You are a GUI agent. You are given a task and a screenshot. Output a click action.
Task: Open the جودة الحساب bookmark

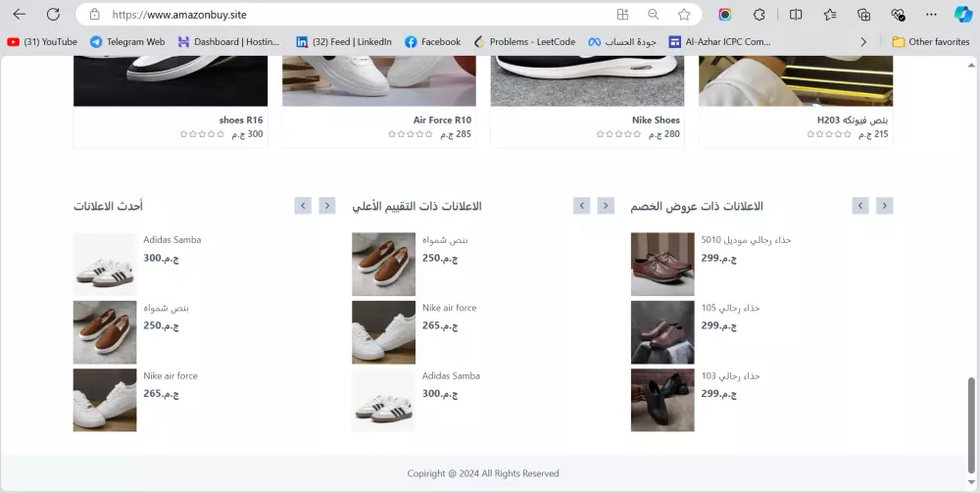pyautogui.click(x=622, y=42)
